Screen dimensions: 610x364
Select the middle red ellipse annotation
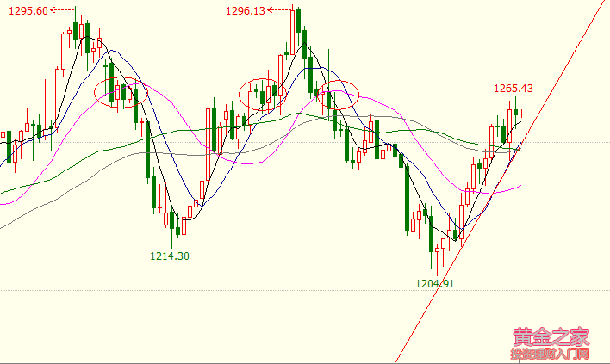click(262, 95)
